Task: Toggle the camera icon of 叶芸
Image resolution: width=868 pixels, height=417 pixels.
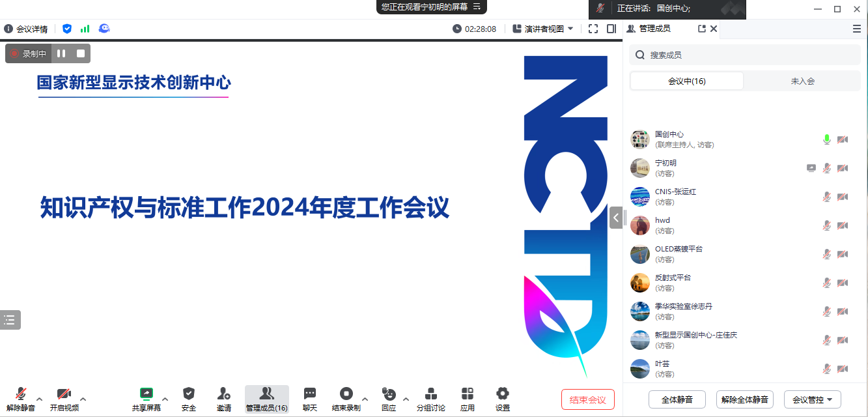Action: tap(843, 369)
